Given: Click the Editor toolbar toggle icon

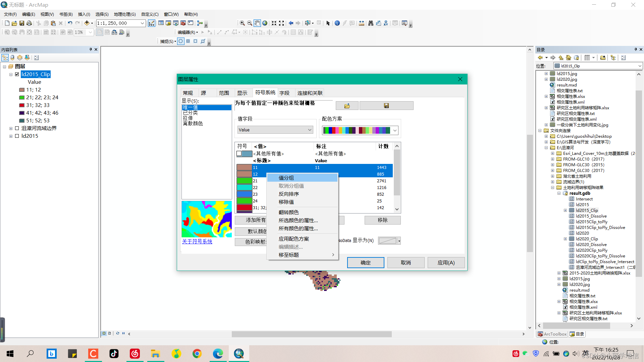Looking at the screenshot, I should tap(152, 23).
